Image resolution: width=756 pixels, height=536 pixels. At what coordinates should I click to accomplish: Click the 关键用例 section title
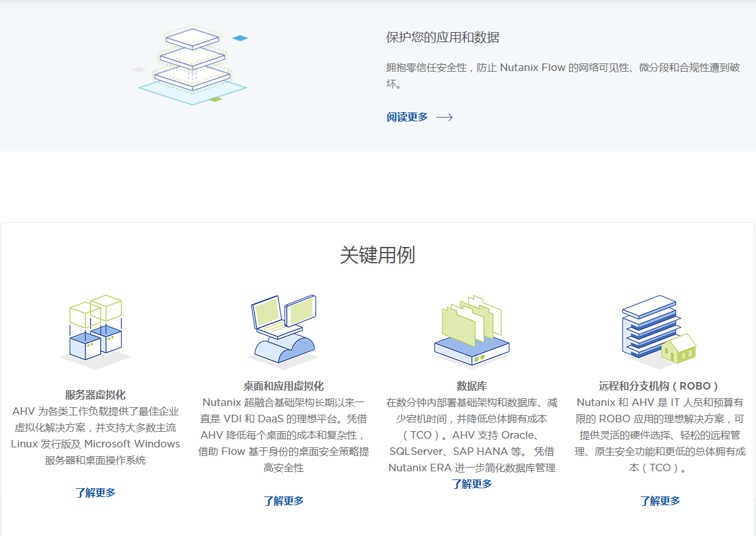[377, 255]
